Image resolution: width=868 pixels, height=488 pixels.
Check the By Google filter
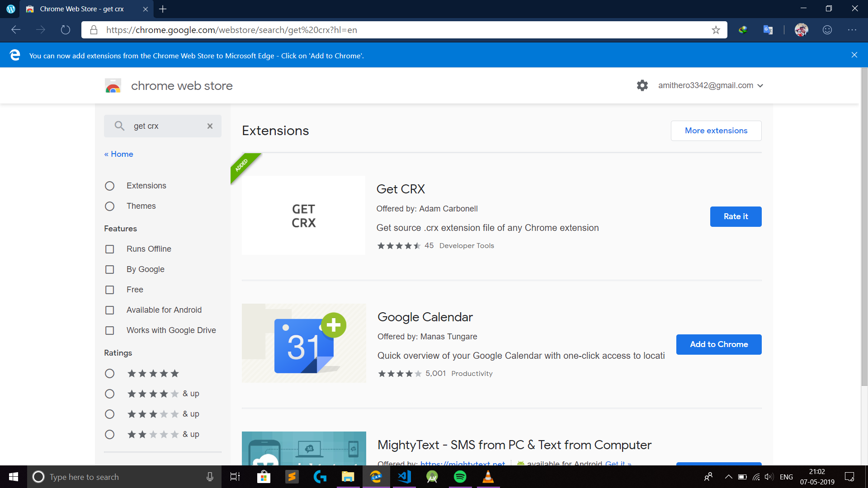(x=109, y=269)
